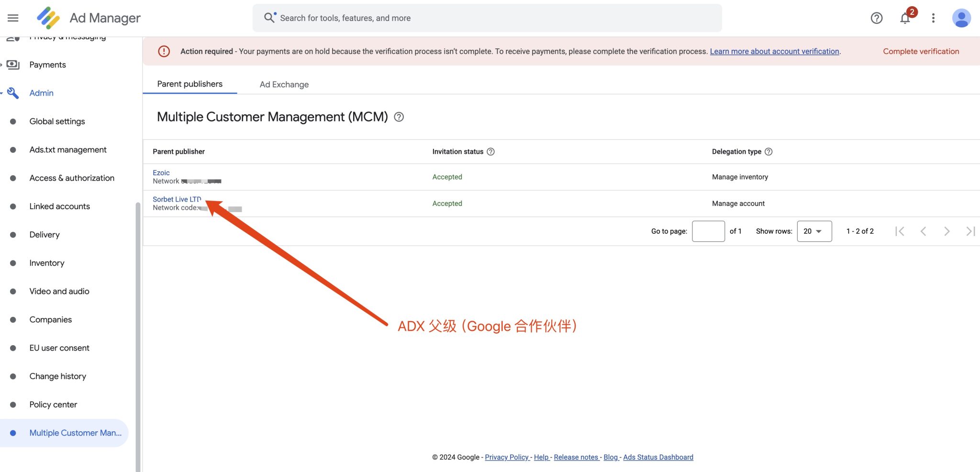The width and height of the screenshot is (980, 472).
Task: Go to last page using double-arrow icon
Action: (971, 231)
